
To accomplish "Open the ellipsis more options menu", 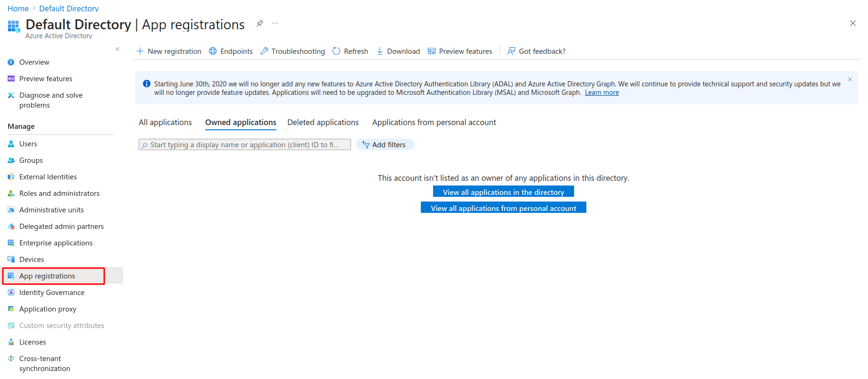I will click(275, 23).
